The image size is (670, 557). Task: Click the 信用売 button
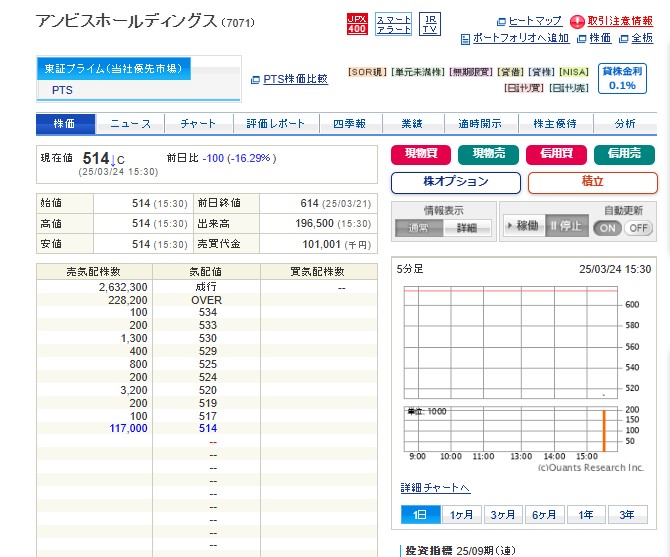(624, 154)
